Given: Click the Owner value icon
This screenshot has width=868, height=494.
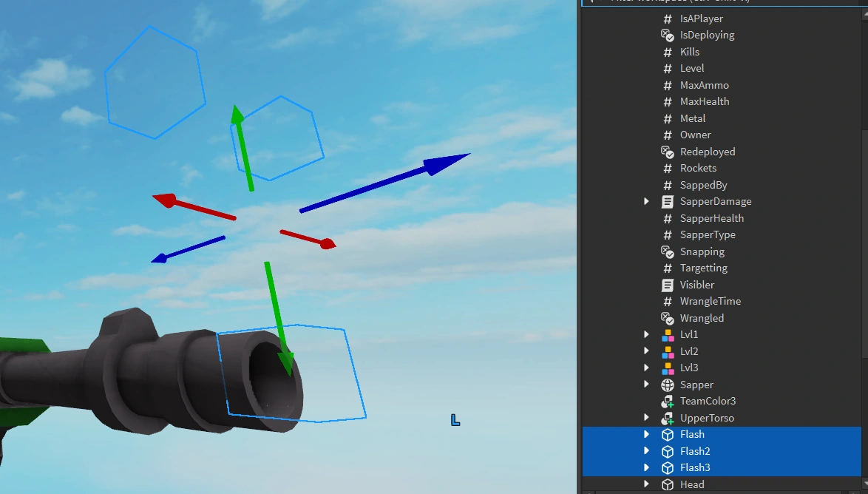Looking at the screenshot, I should click(x=668, y=135).
